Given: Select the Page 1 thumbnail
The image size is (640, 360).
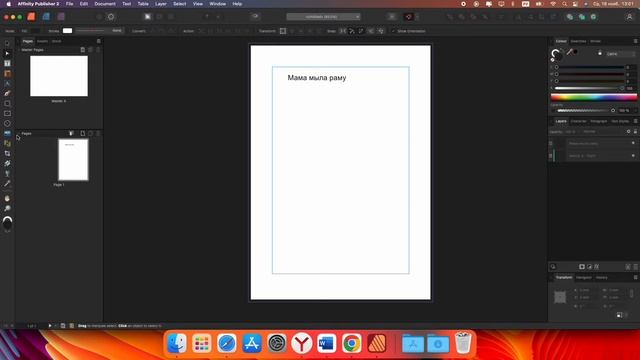Looking at the screenshot, I should [73, 160].
